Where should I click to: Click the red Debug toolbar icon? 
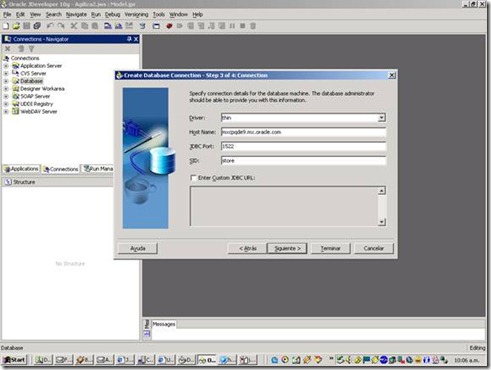[169, 26]
